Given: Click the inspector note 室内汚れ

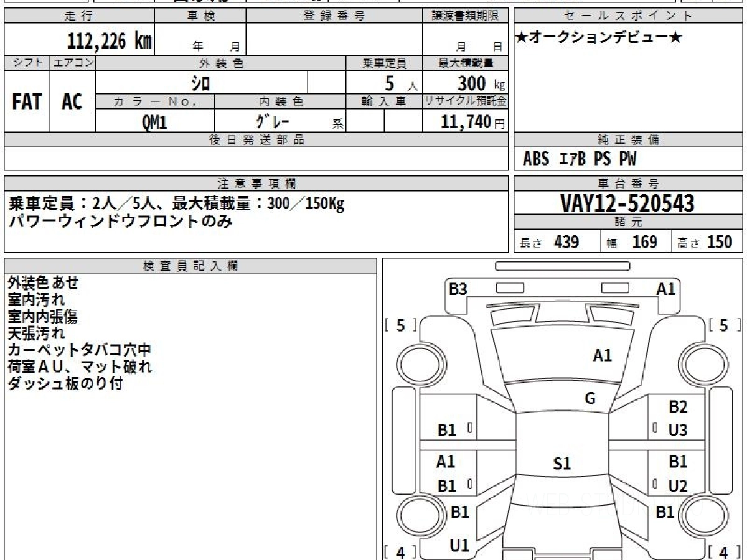Looking at the screenshot, I should 37,300.
